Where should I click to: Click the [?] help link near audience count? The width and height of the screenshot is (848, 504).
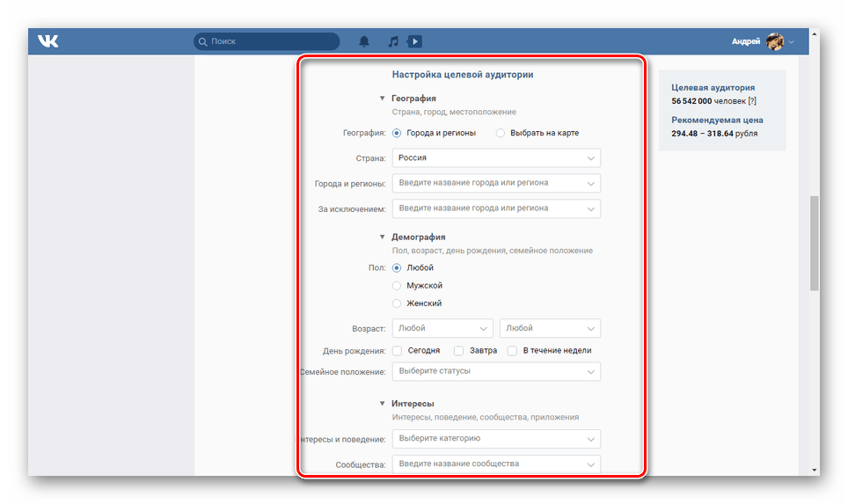point(752,101)
